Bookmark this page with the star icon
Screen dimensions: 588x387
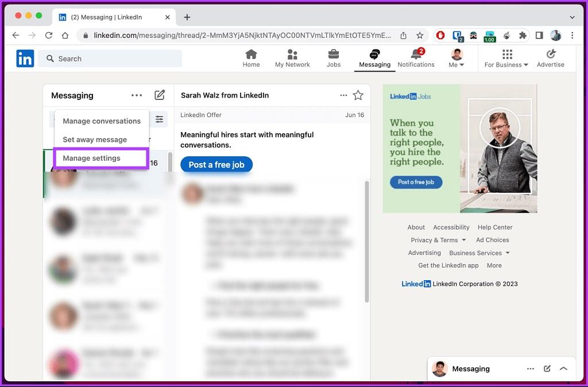coord(420,35)
